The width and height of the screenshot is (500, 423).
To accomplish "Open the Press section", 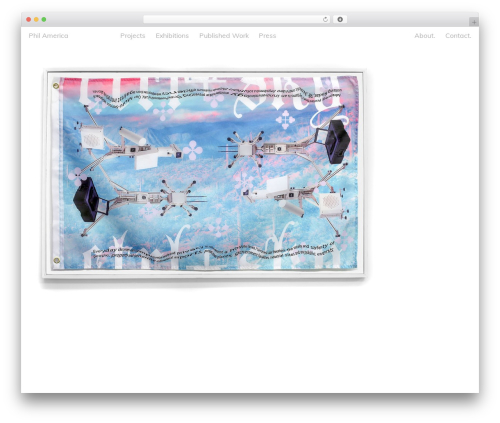I will 267,36.
